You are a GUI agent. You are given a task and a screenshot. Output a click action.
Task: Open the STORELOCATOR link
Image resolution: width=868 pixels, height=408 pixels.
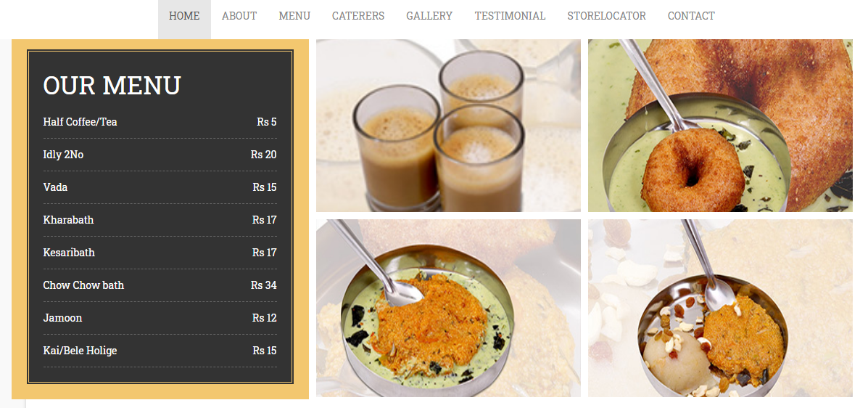click(x=606, y=17)
